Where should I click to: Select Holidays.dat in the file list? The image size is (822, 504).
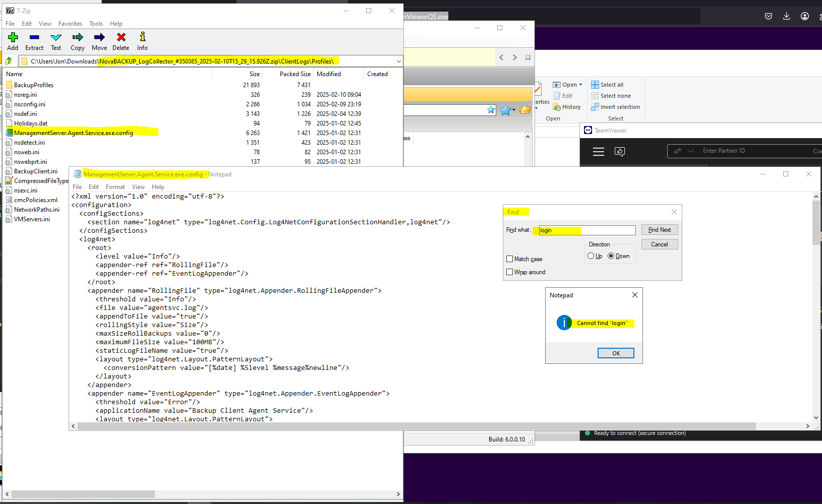pyautogui.click(x=31, y=123)
